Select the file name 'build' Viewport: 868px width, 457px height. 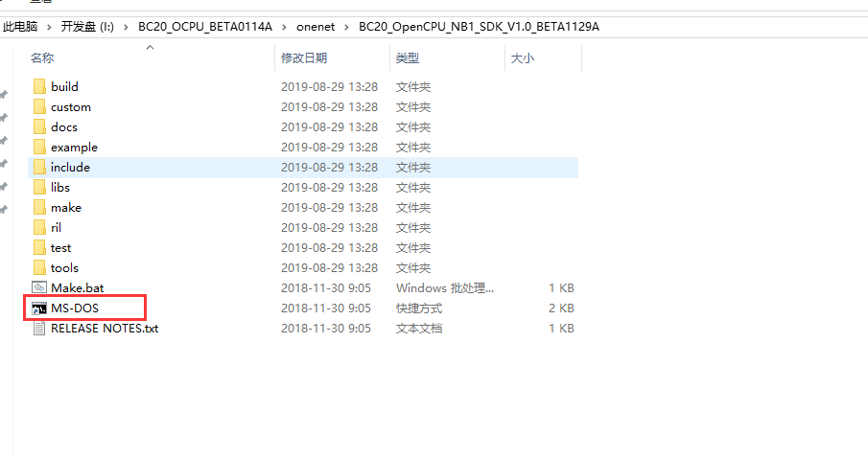pos(65,86)
